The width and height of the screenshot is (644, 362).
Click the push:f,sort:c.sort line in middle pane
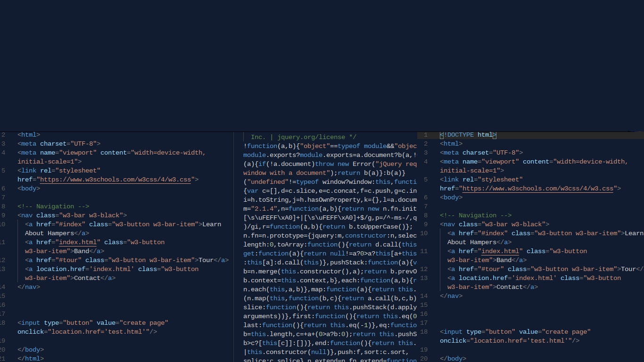pos(326,352)
